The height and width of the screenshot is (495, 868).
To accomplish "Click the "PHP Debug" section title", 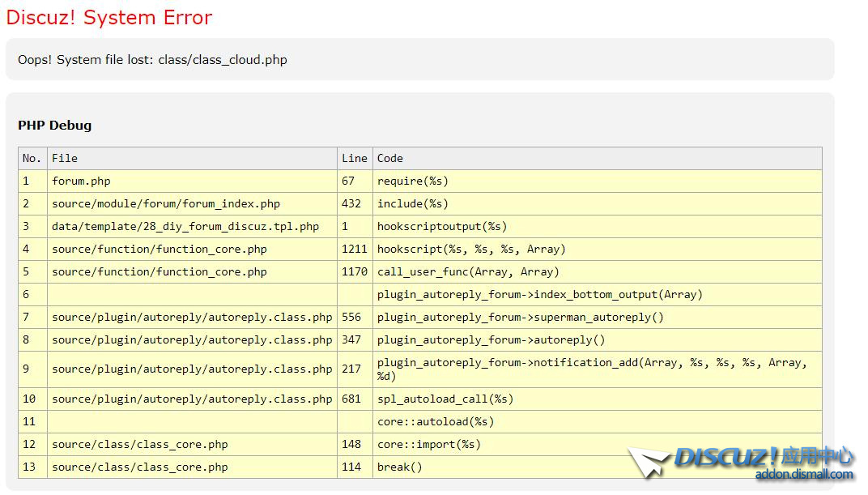I will (x=55, y=126).
